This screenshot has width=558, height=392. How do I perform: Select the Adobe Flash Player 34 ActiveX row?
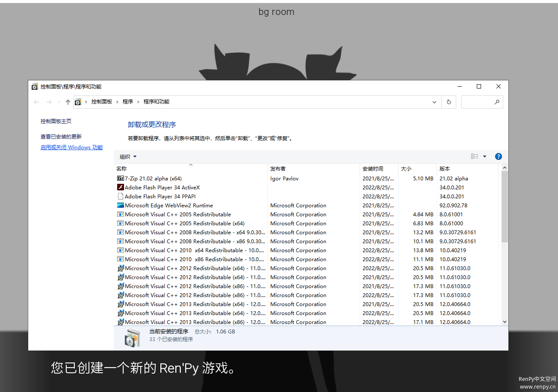click(x=307, y=187)
